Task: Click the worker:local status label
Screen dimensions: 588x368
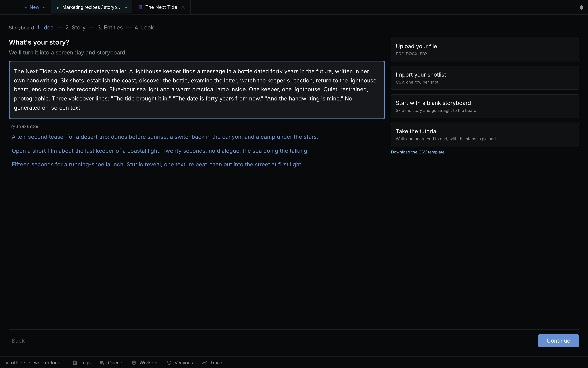Action: pos(48,363)
